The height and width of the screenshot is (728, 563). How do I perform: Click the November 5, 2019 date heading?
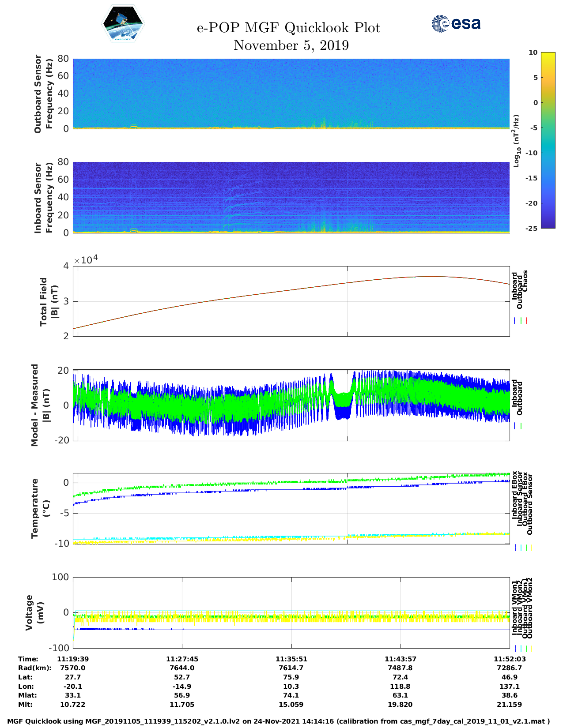click(291, 45)
